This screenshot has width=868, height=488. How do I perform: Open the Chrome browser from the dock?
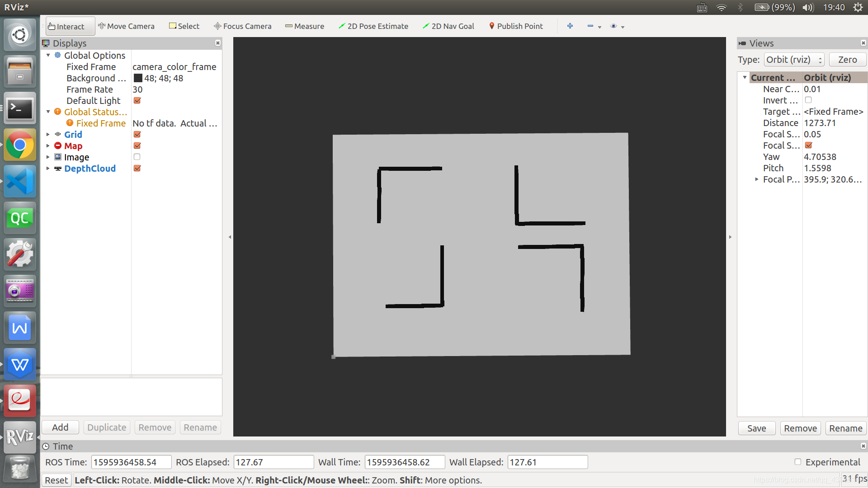(19, 145)
